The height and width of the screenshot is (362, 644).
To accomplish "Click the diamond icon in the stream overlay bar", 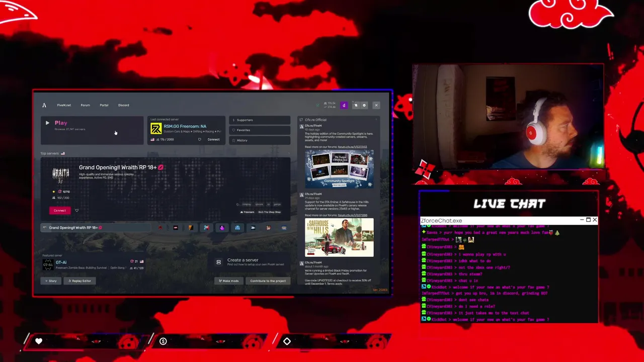I will click(287, 341).
